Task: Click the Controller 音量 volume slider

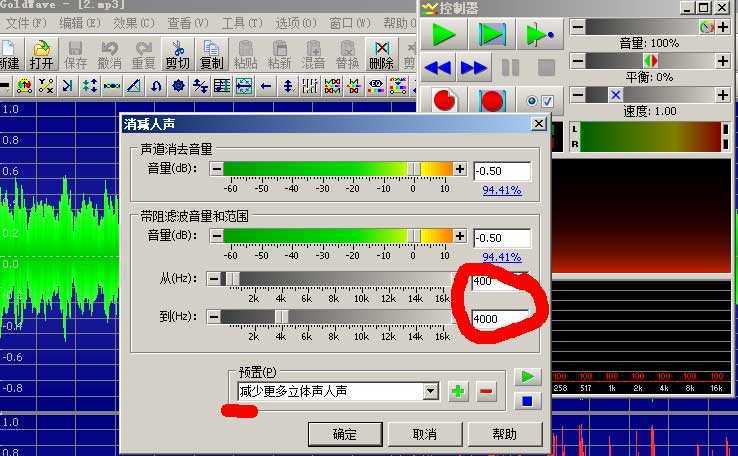Action: point(650,27)
